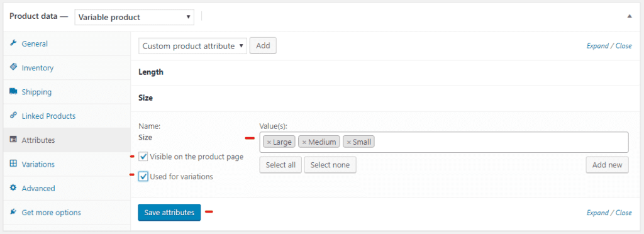Click the Get more options plug icon
This screenshot has width=644, height=234.
click(13, 212)
